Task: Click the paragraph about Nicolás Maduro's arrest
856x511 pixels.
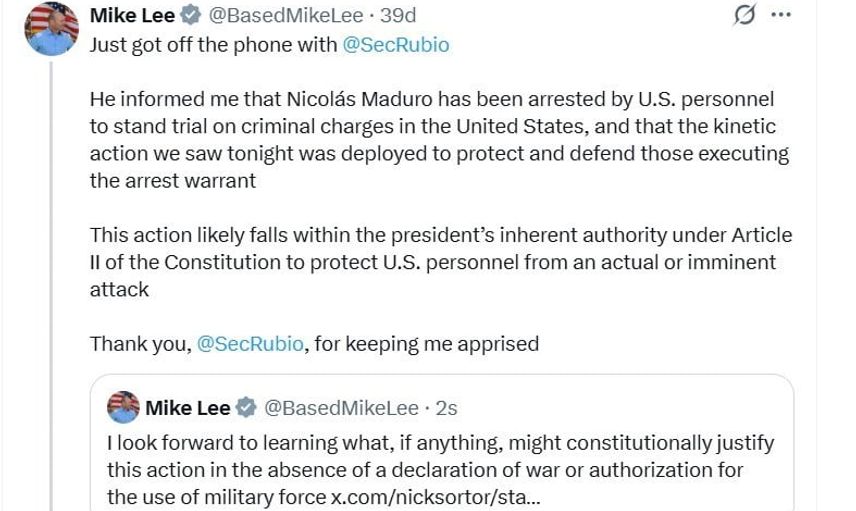Action: (x=440, y=140)
